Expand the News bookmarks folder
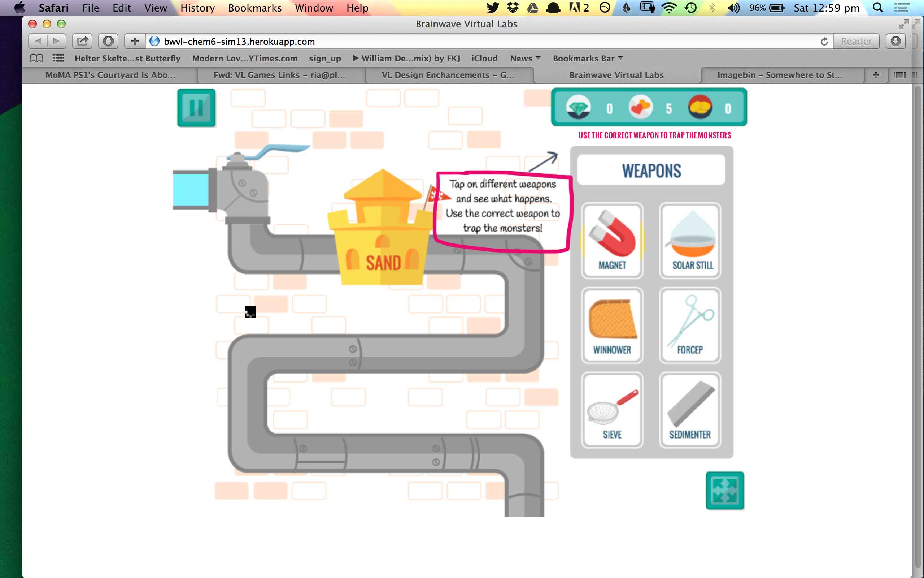The image size is (924, 578). [526, 59]
